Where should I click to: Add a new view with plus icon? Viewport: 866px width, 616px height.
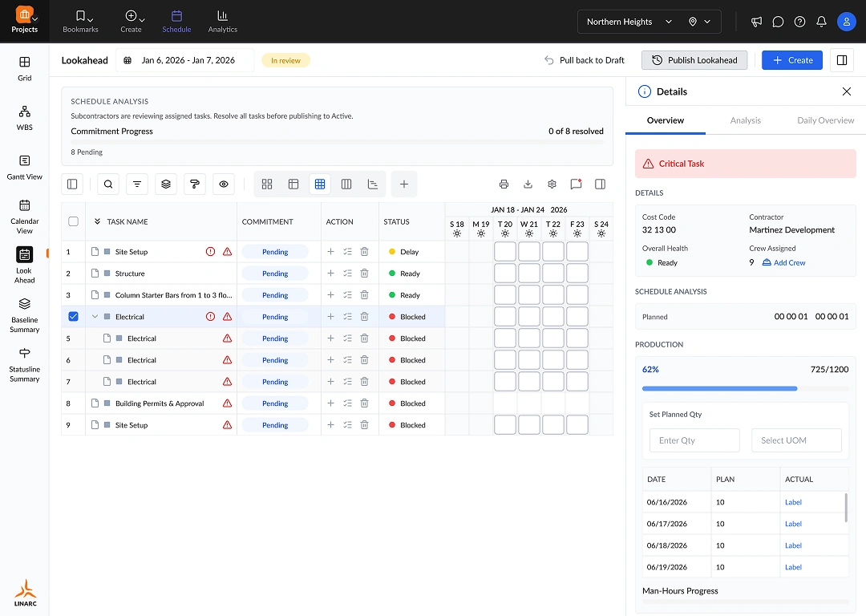click(404, 184)
